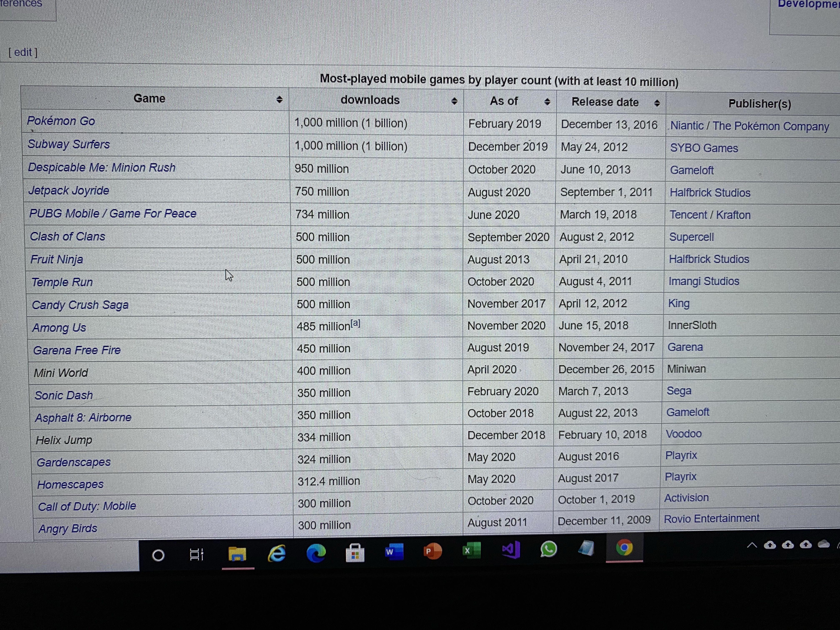Open Visual Studio from the taskbar
Image resolution: width=840 pixels, height=630 pixels.
click(511, 550)
